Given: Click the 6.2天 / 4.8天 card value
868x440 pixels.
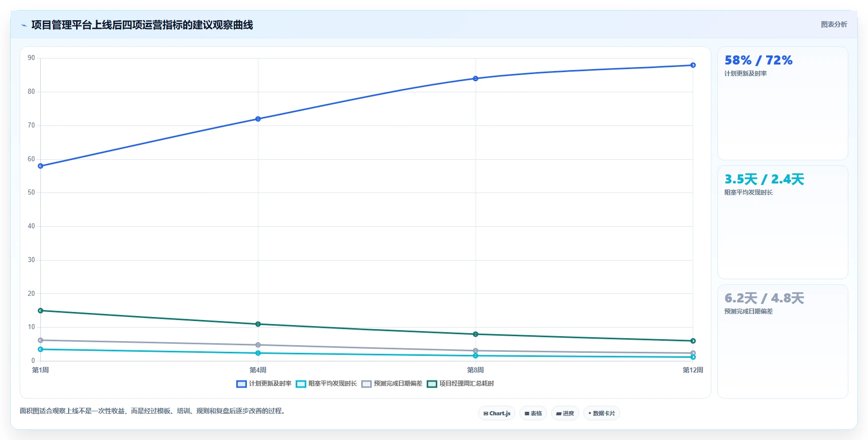Looking at the screenshot, I should coord(764,298).
